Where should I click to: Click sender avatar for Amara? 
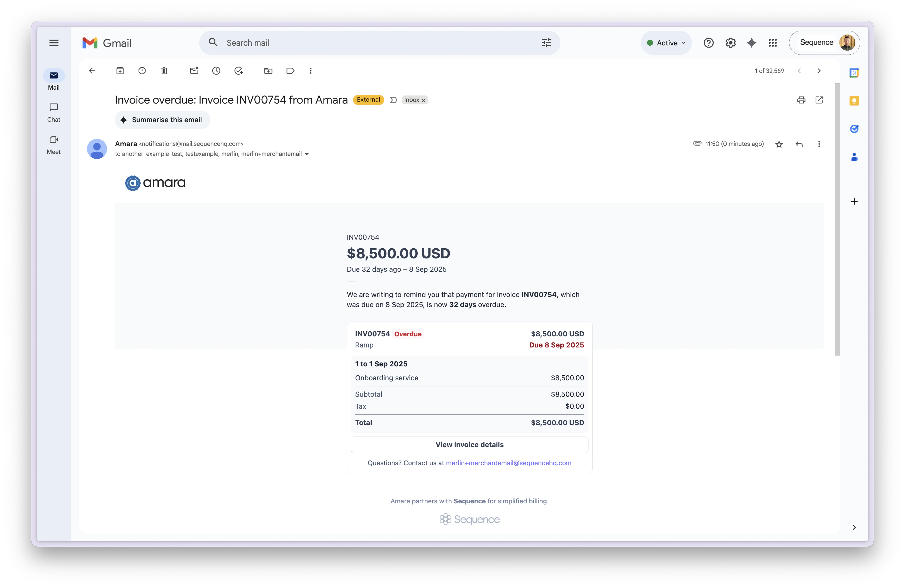pyautogui.click(x=97, y=149)
